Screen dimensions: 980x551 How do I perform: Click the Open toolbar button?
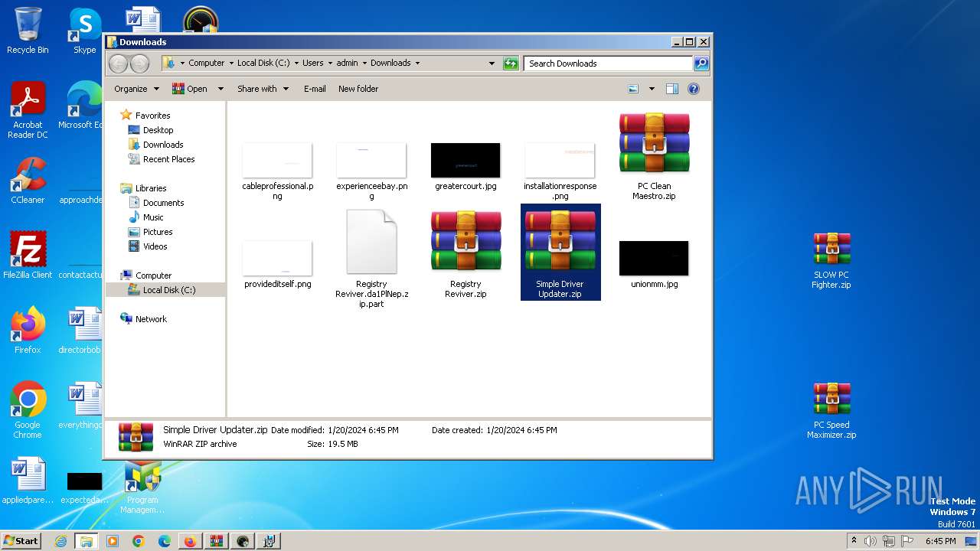click(190, 89)
